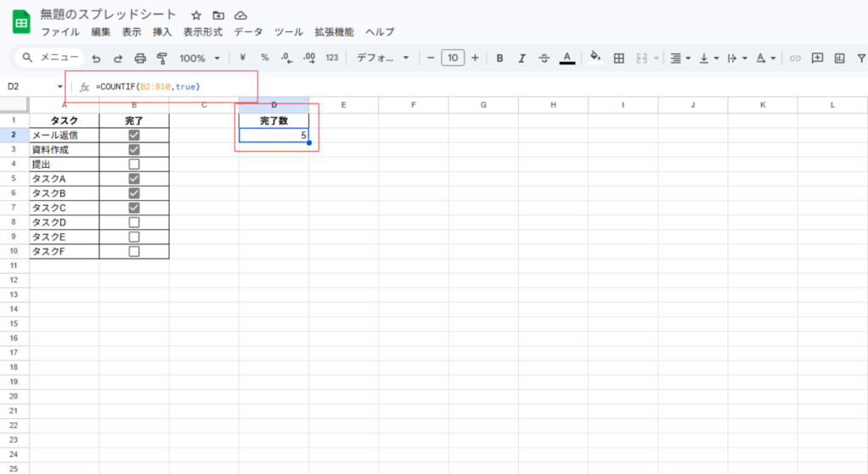
Task: Open the 100% zoom dropdown
Action: (199, 59)
